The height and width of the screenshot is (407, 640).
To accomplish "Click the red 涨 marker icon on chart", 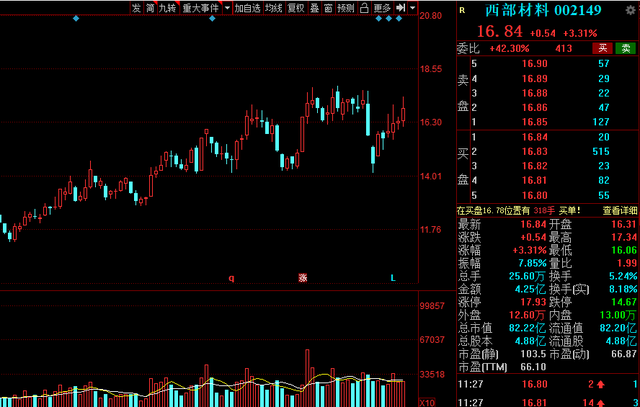I will [x=302, y=278].
